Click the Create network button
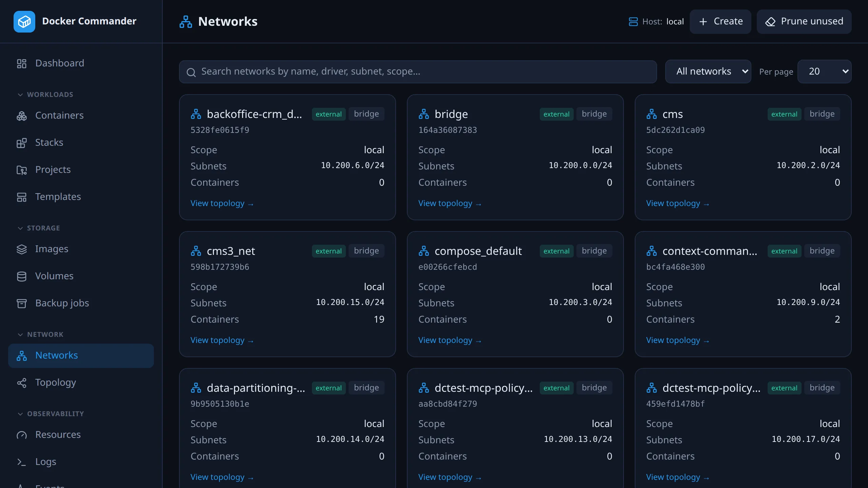This screenshot has height=488, width=868. pos(720,21)
